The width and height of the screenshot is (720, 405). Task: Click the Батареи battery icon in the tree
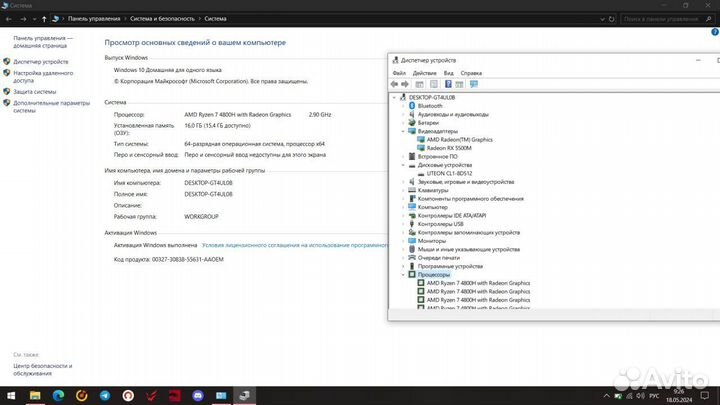coord(412,123)
